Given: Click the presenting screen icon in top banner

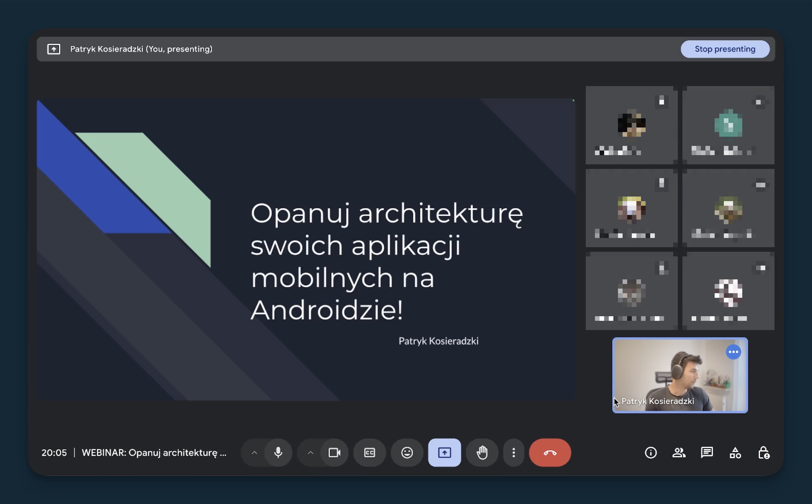Looking at the screenshot, I should point(54,49).
